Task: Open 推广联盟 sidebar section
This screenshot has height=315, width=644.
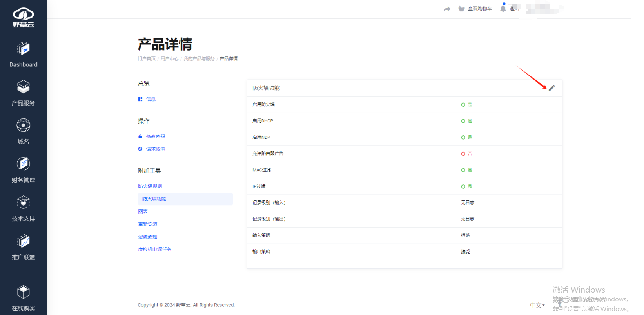Action: click(24, 247)
